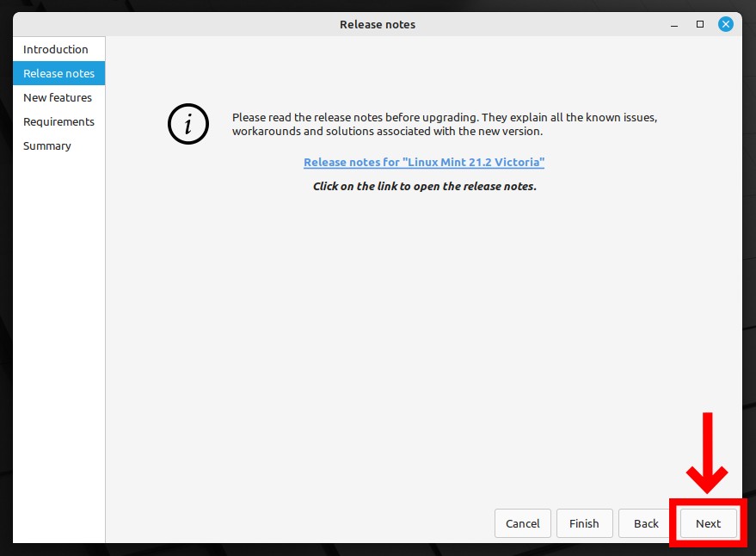Click the 'Please read the release notes before upgrading' paragraph
This screenshot has height=556, width=756.
pyautogui.click(x=445, y=124)
